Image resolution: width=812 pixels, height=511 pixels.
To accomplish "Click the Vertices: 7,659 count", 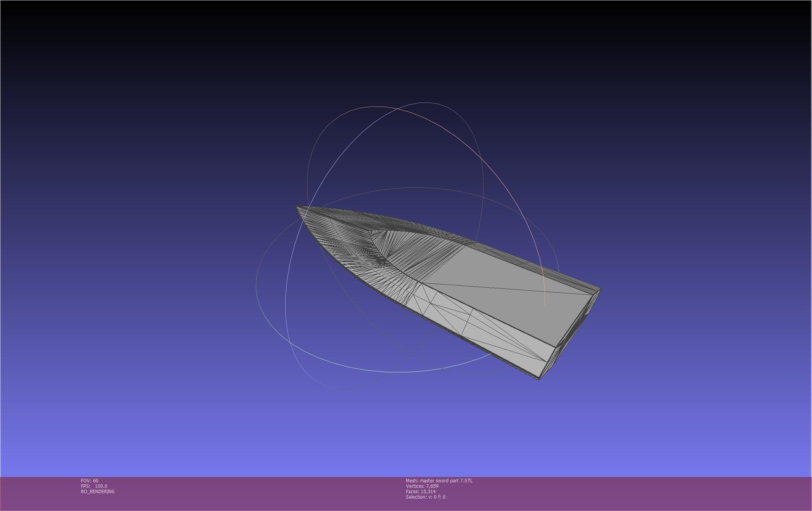I will tap(422, 486).
